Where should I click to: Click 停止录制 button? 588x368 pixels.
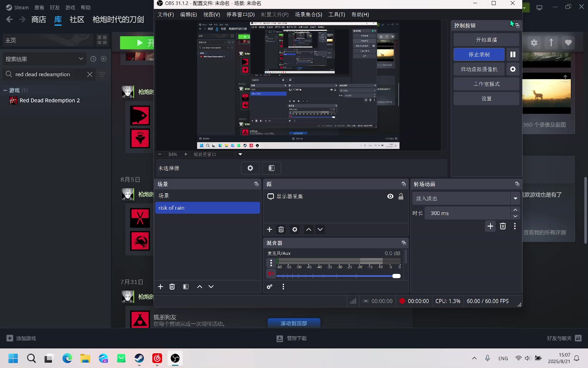(479, 54)
